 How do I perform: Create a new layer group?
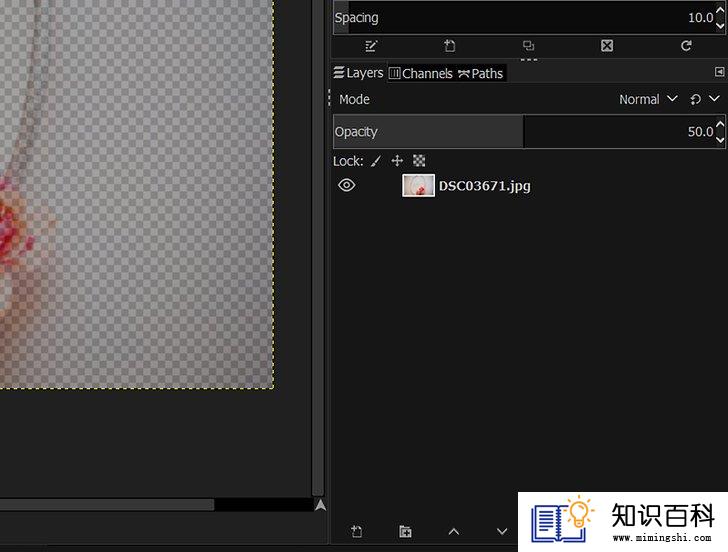click(405, 531)
